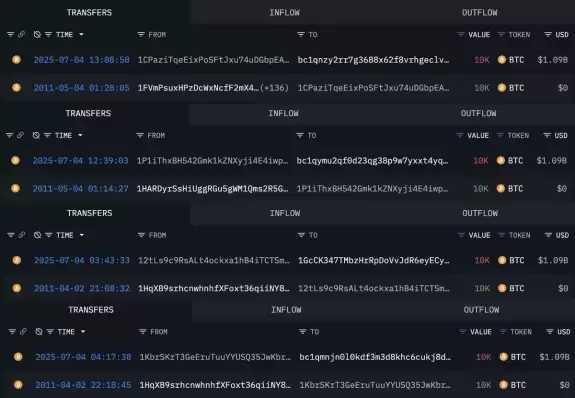
Task: Open the 2025-07-04 13:08:58 transaction link
Action: (81, 60)
